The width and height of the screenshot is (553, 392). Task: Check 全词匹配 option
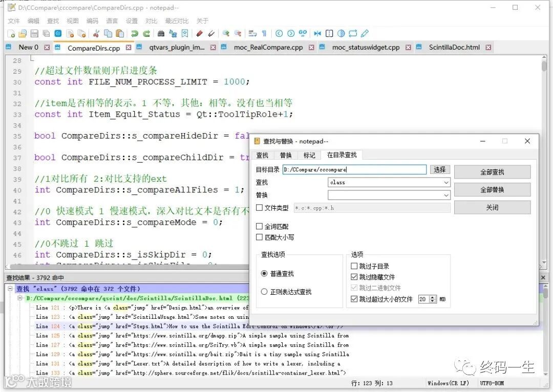click(259, 226)
